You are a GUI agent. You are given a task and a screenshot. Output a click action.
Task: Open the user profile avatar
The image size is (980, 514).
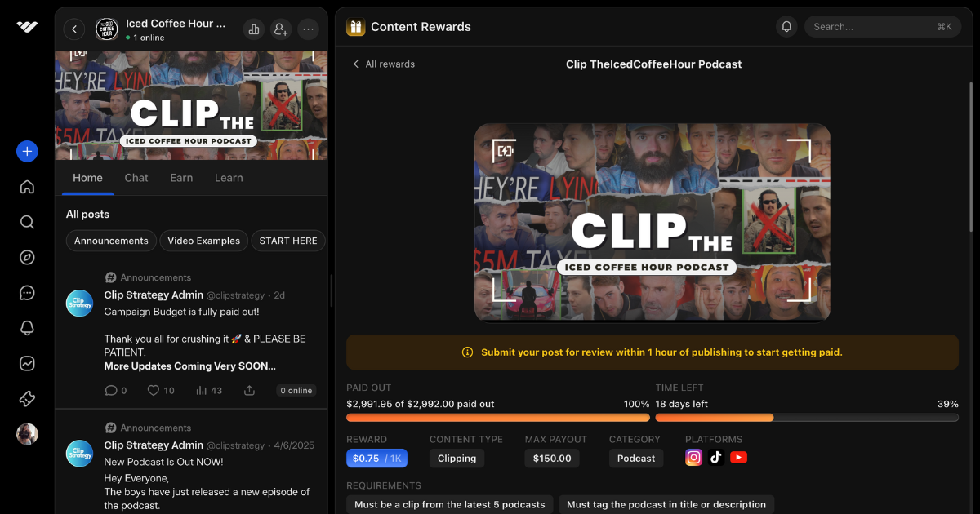(27, 434)
